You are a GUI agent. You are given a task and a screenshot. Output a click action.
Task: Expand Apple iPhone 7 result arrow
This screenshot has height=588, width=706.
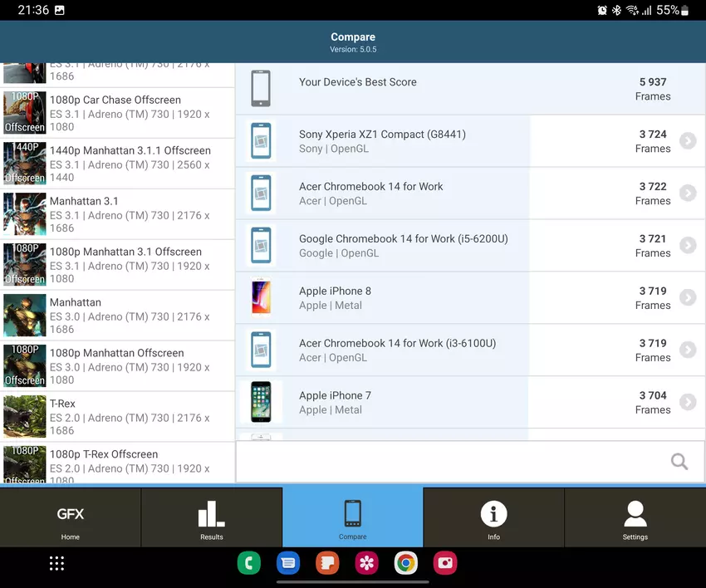pos(687,403)
